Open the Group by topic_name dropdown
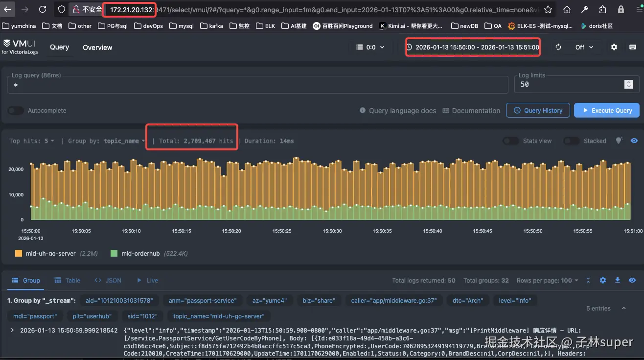 (124, 141)
